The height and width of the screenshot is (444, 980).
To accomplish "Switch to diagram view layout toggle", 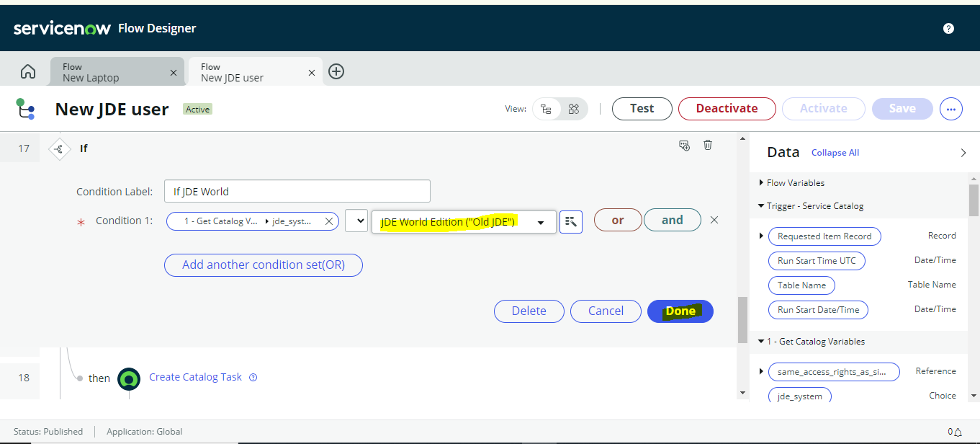I will (x=574, y=109).
